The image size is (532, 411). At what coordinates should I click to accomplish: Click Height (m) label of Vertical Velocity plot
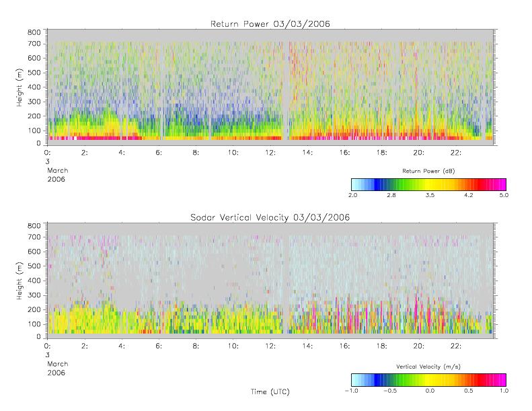pos(20,281)
